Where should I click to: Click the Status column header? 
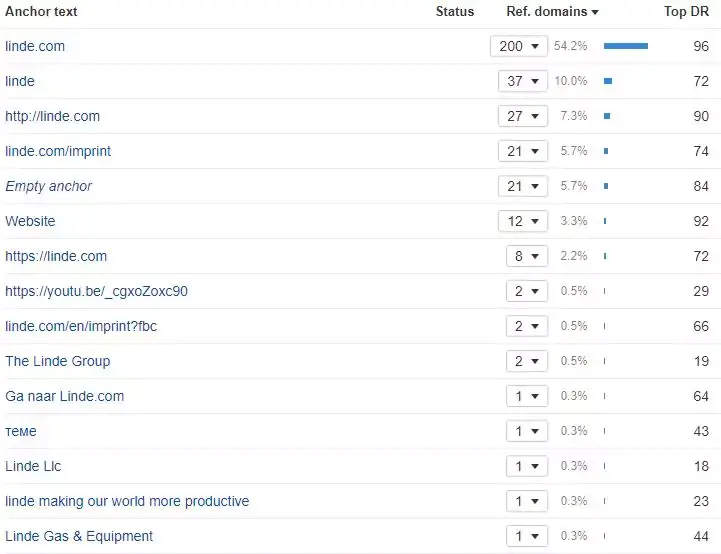pyautogui.click(x=455, y=12)
